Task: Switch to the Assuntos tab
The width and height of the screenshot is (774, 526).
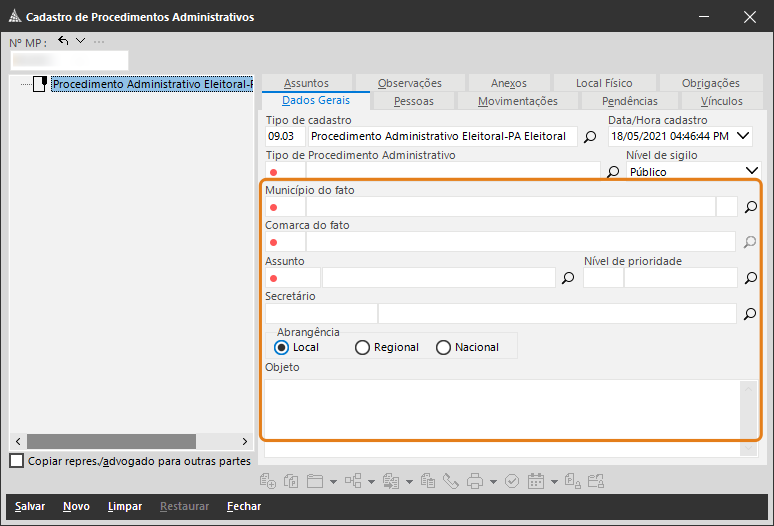Action: (306, 83)
